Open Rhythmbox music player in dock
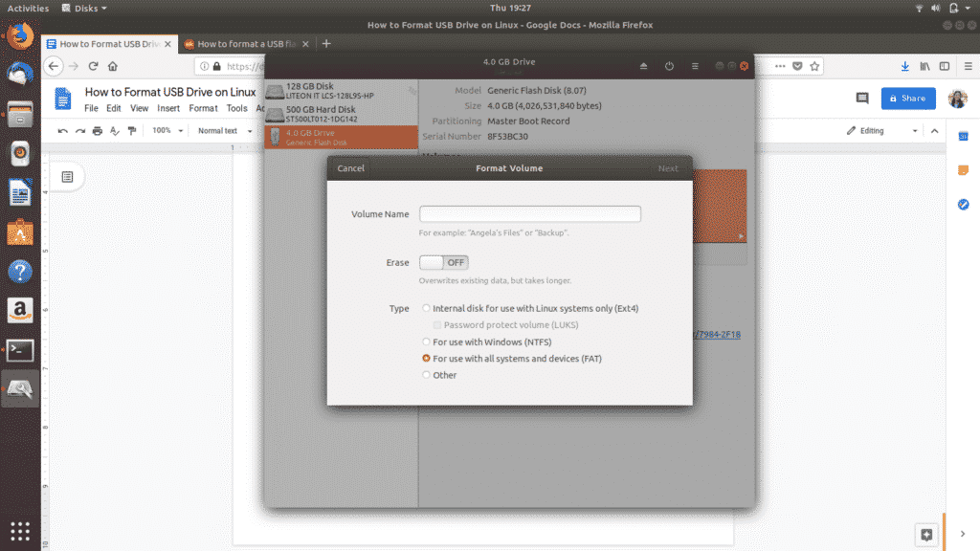 (x=20, y=153)
